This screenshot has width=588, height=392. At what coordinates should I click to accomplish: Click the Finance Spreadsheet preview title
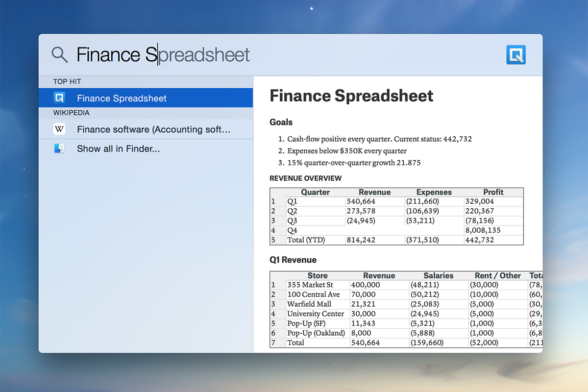point(351,96)
